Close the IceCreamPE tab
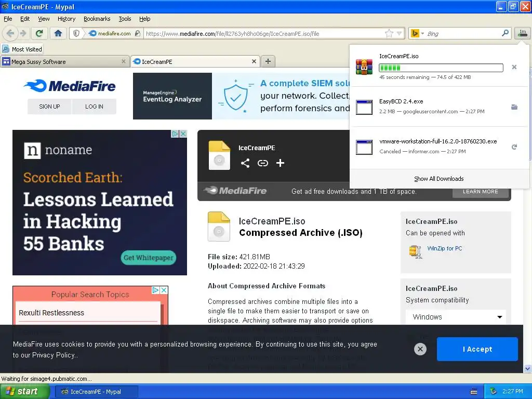Image resolution: width=532 pixels, height=399 pixels. tap(254, 61)
